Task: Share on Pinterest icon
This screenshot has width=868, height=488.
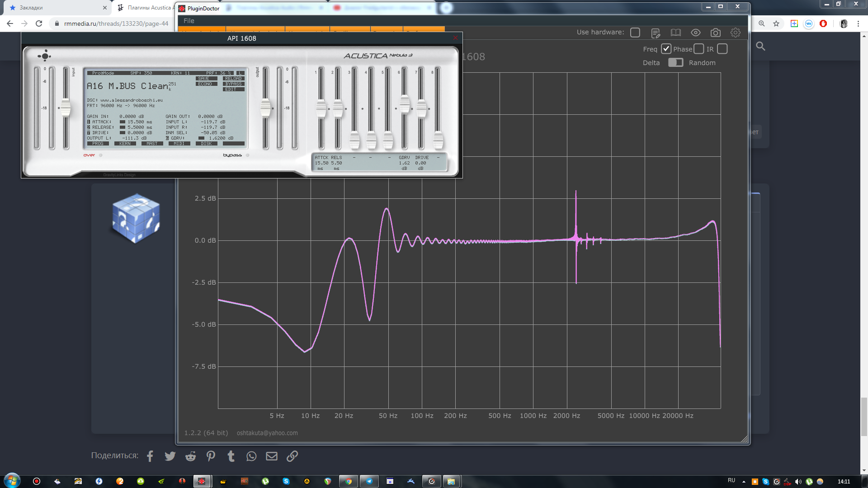Action: pyautogui.click(x=211, y=456)
